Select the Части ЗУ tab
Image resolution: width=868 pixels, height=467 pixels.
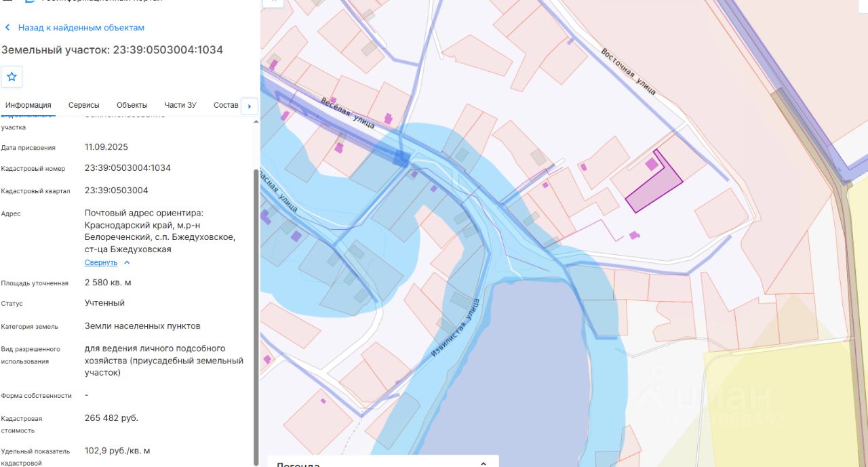pyautogui.click(x=180, y=105)
